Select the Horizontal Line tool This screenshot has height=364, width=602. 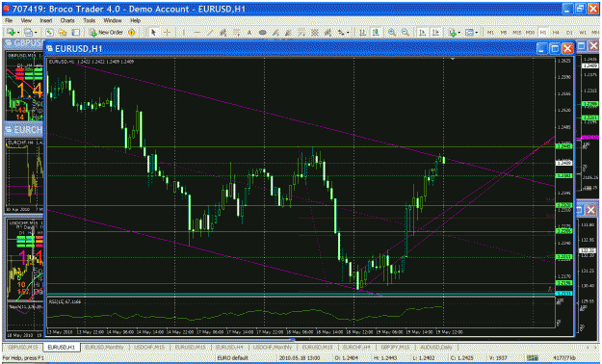coord(196,32)
